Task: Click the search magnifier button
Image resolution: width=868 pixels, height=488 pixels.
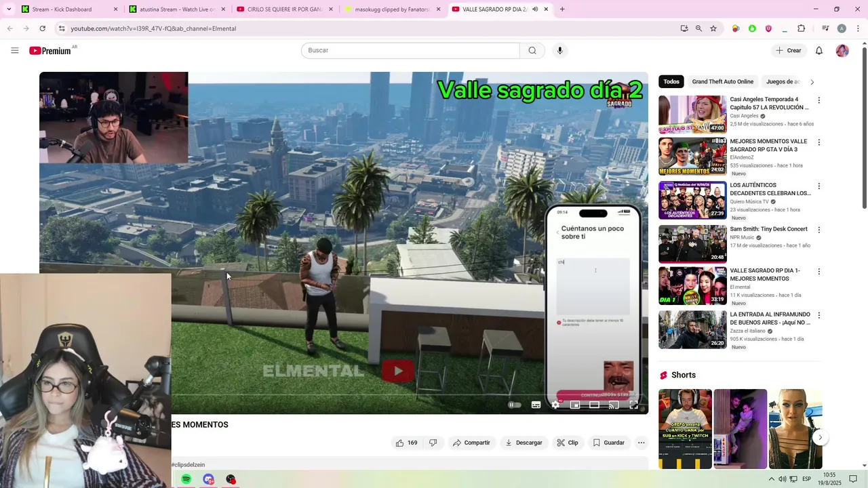Action: coord(532,50)
